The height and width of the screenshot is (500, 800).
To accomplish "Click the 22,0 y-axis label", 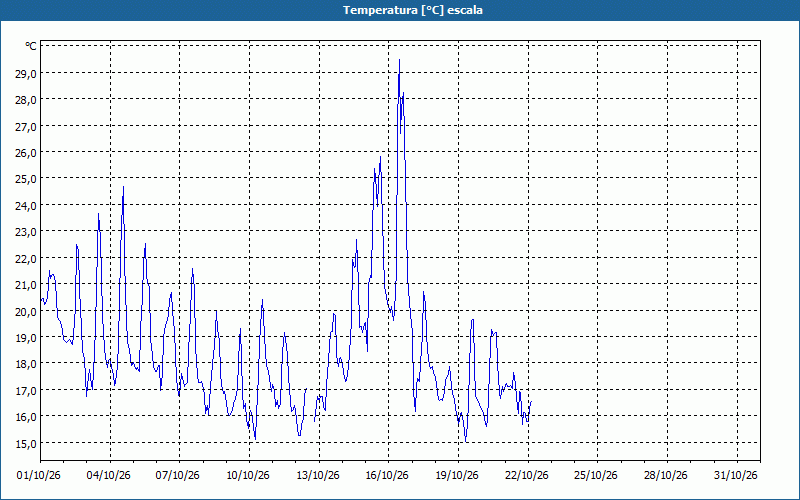I will pyautogui.click(x=26, y=258).
